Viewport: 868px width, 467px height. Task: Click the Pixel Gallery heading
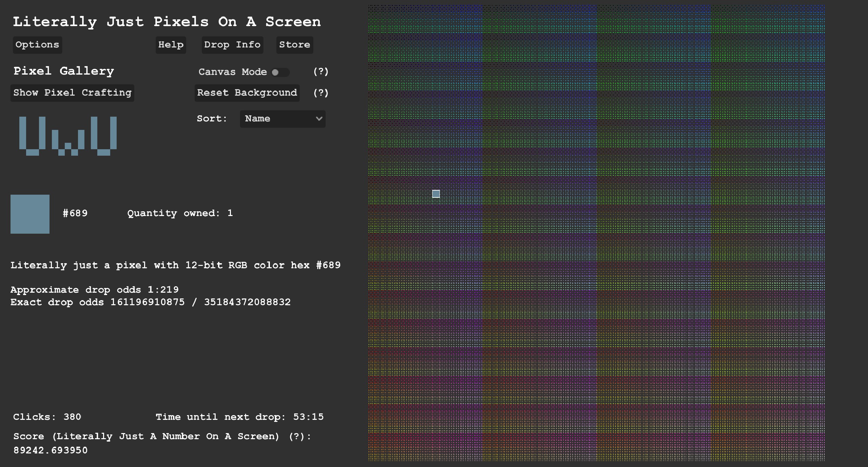click(x=64, y=71)
